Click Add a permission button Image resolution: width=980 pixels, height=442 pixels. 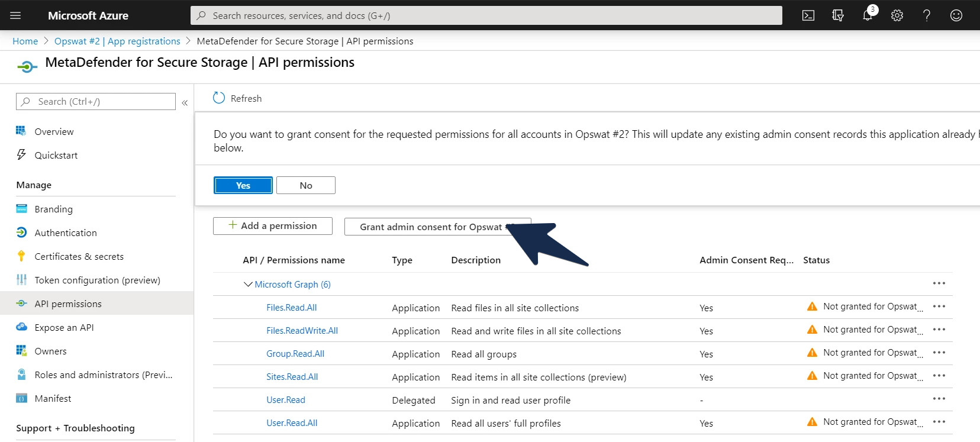coord(273,226)
